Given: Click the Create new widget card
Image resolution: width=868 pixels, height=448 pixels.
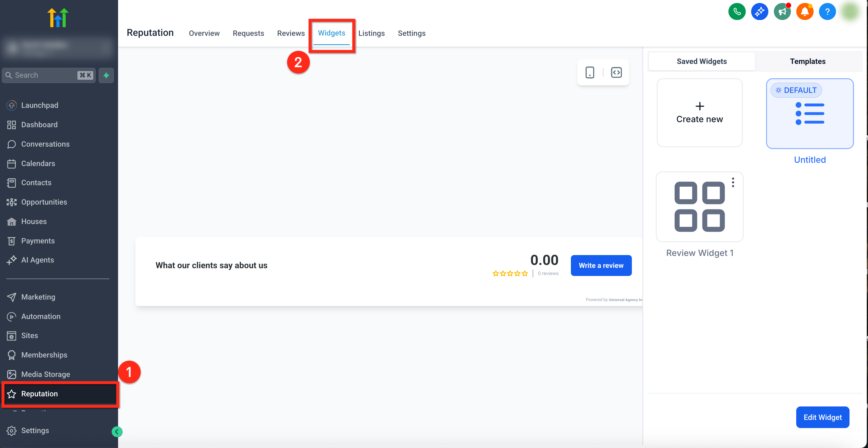Looking at the screenshot, I should [x=699, y=113].
